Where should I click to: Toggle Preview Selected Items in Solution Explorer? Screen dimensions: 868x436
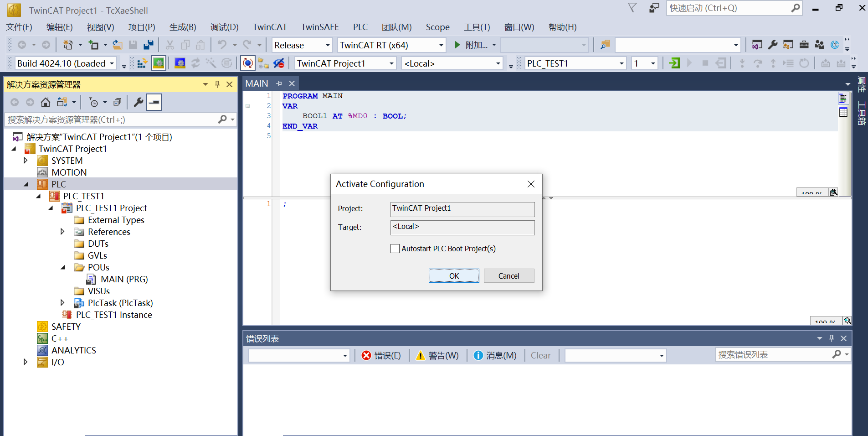coord(154,102)
